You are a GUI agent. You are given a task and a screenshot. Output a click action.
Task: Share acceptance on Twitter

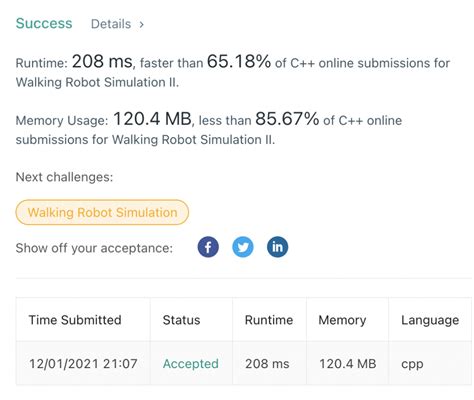pyautogui.click(x=243, y=247)
